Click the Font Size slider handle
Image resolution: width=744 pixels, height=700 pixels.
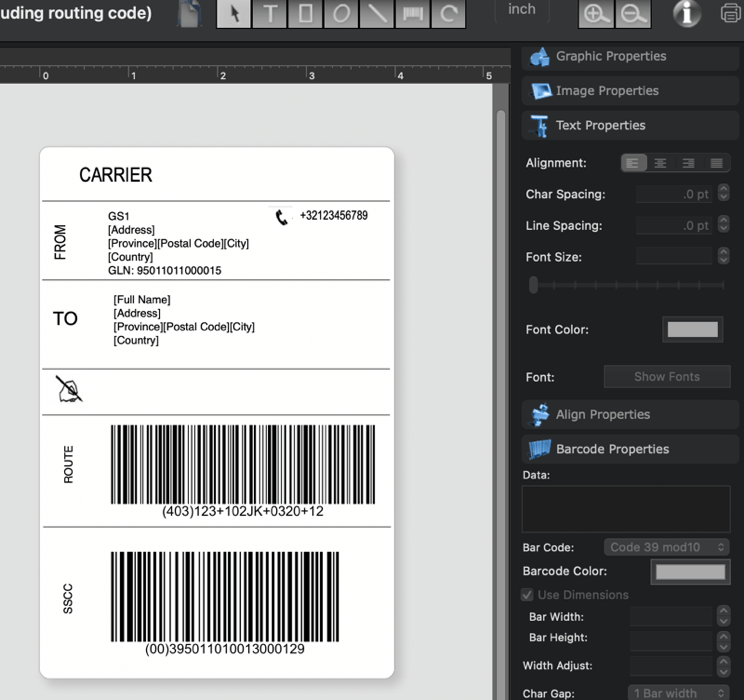tap(533, 285)
